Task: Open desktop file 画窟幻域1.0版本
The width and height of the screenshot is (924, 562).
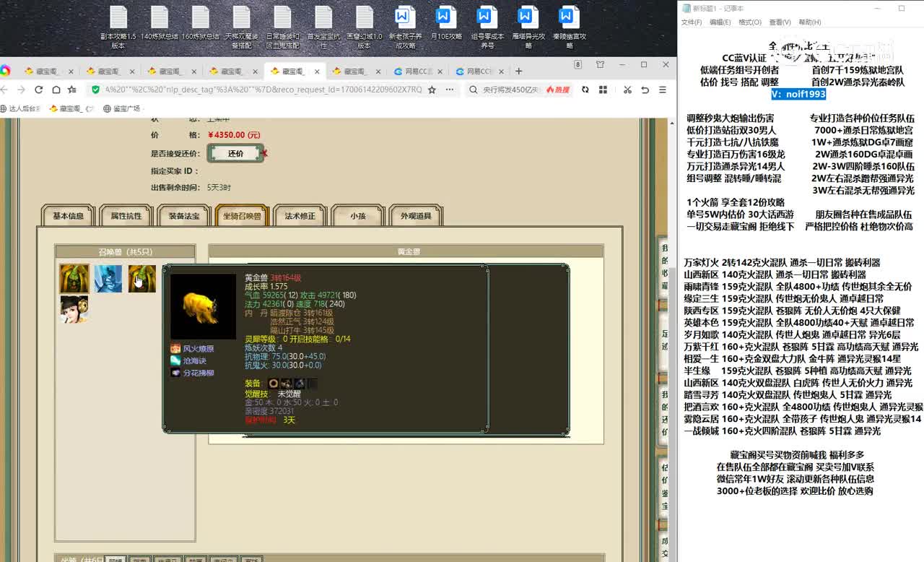Action: coord(365,27)
